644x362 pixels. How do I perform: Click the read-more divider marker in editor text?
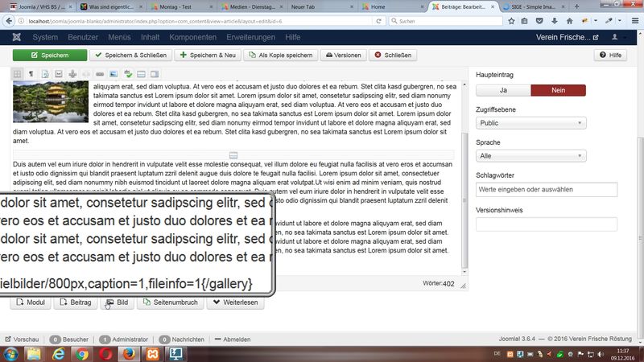point(233,155)
